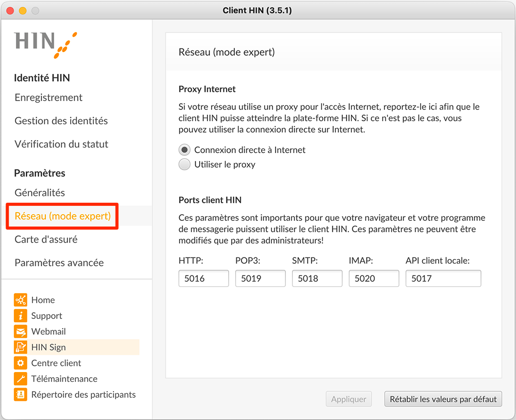This screenshot has width=516, height=420.
Task: Open Paramètres avancée
Action: 59,263
